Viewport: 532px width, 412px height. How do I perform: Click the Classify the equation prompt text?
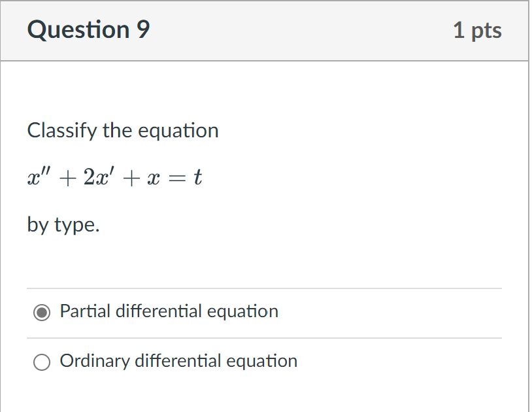(x=122, y=131)
